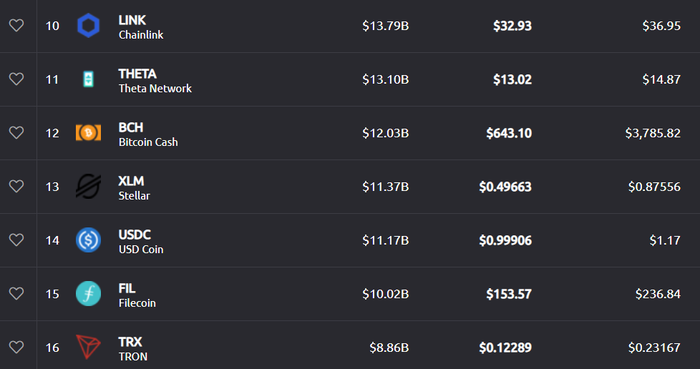700x369 pixels.
Task: Open the BCH Bitcoin Cash link
Action: click(x=148, y=134)
